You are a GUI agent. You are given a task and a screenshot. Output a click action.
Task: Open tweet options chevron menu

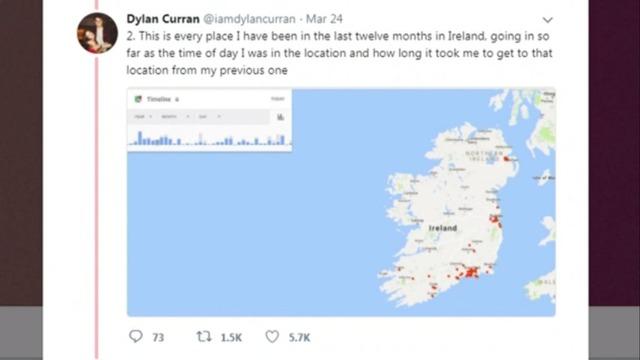pyautogui.click(x=547, y=20)
